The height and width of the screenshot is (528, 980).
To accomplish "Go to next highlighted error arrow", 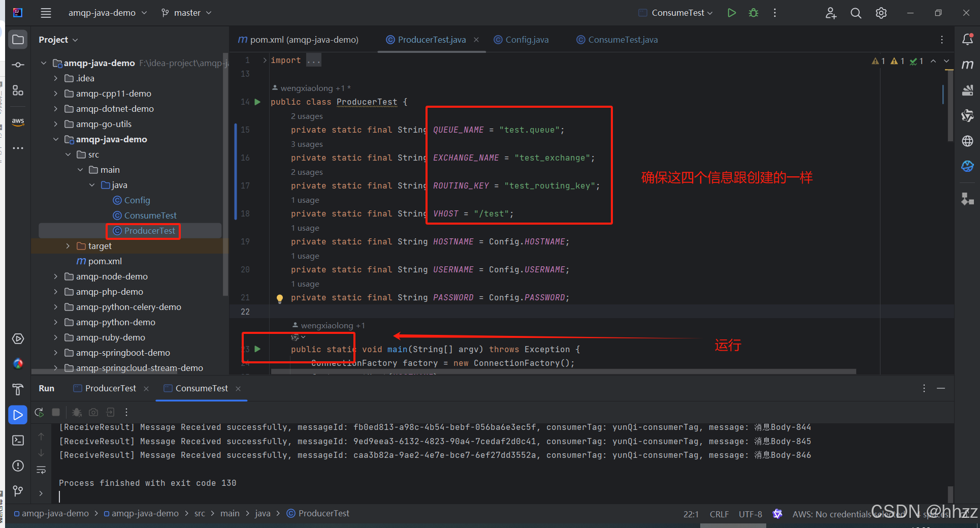I will tap(946, 61).
